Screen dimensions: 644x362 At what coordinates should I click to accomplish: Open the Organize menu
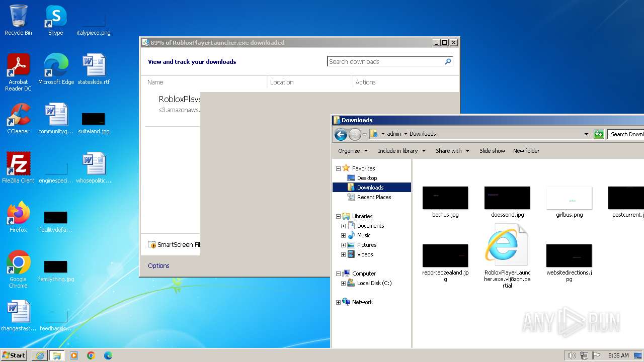point(353,151)
